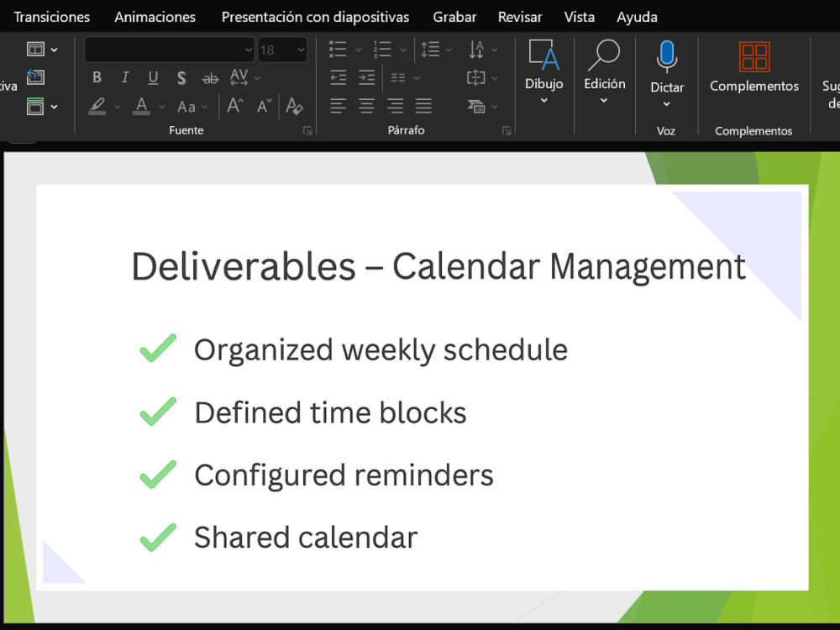The height and width of the screenshot is (630, 840).
Task: Open slide layout options
Action: coord(42,50)
